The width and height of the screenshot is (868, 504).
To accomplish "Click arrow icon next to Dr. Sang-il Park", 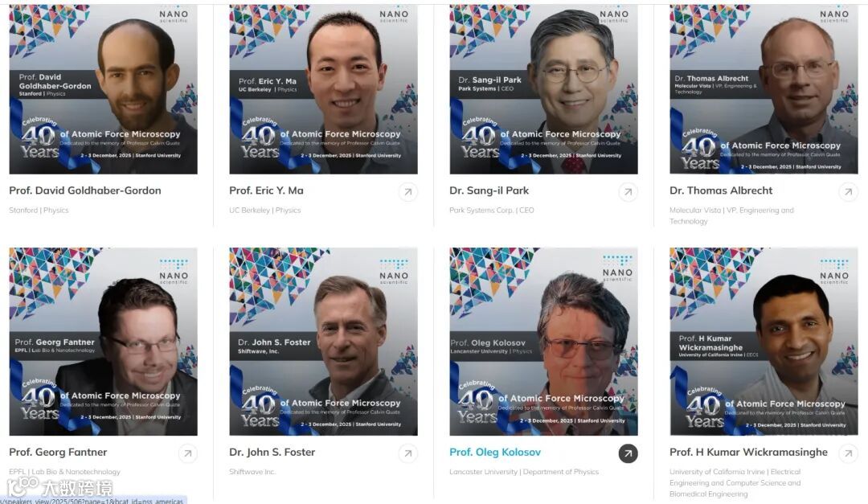I will point(628,192).
